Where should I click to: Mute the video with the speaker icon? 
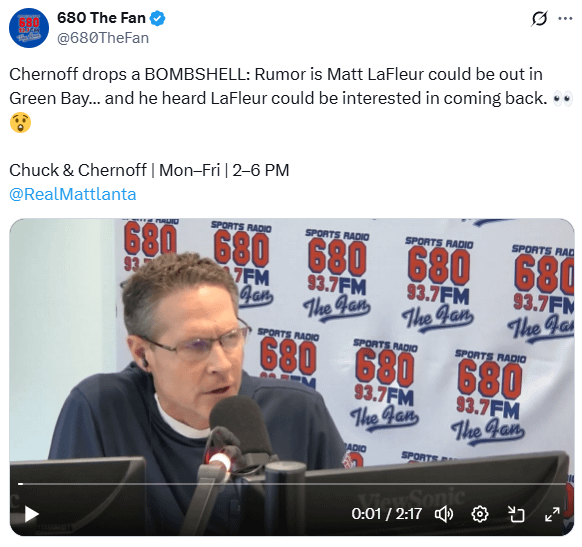click(444, 514)
